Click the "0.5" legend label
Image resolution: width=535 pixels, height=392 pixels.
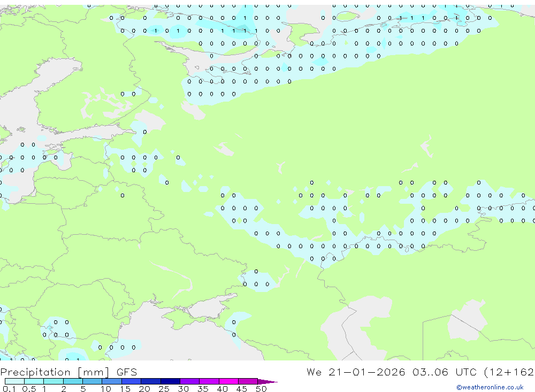(29, 389)
